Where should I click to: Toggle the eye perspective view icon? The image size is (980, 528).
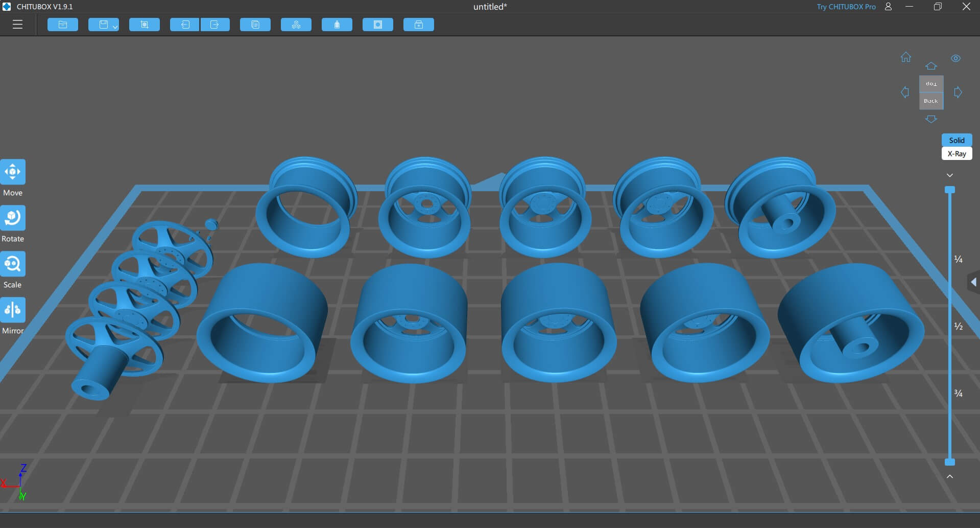955,58
